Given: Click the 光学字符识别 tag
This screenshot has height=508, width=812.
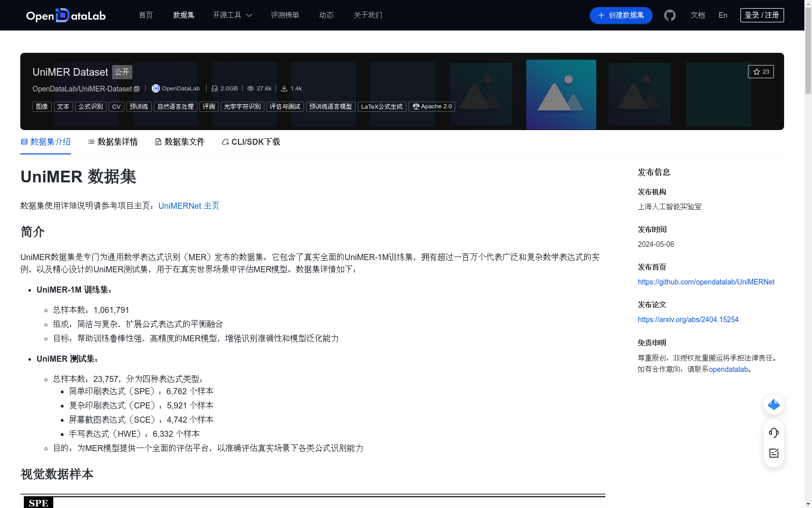Looking at the screenshot, I should click(243, 107).
